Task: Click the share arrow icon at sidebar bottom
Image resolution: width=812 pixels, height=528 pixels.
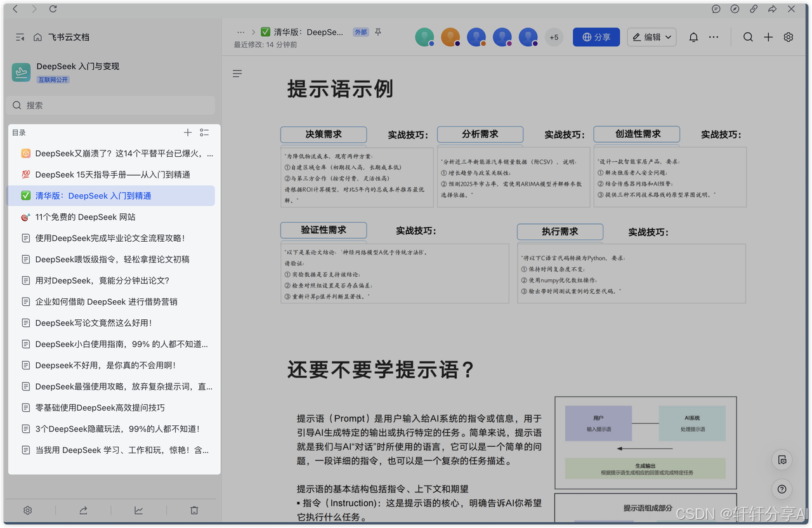Action: coord(83,510)
